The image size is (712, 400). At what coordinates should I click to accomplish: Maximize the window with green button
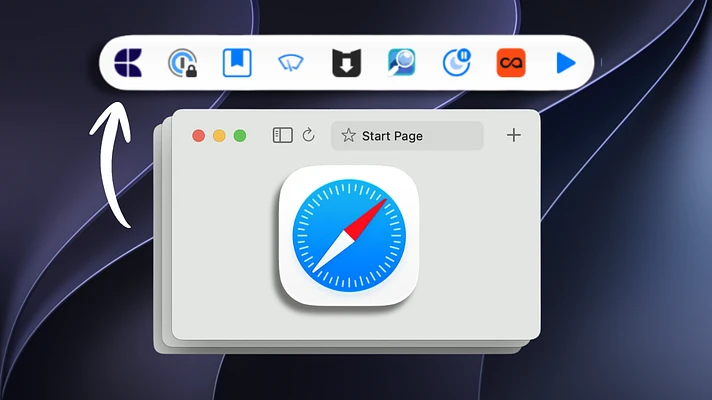coord(240,136)
